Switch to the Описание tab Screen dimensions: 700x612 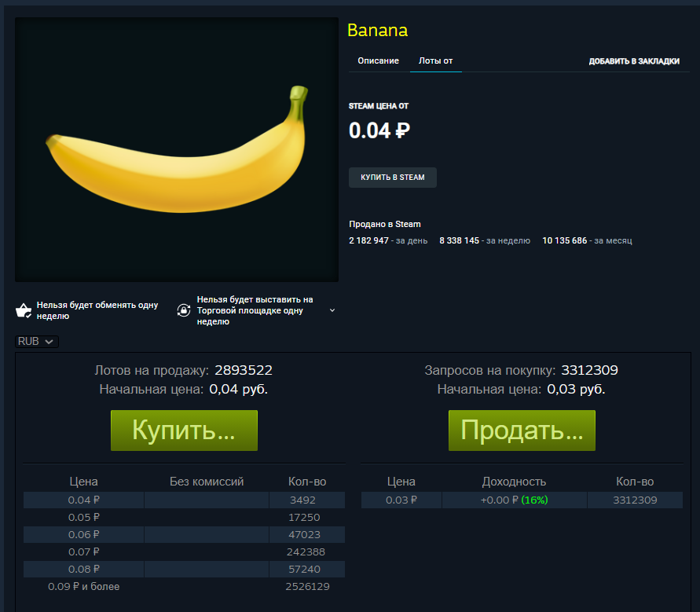(x=378, y=60)
